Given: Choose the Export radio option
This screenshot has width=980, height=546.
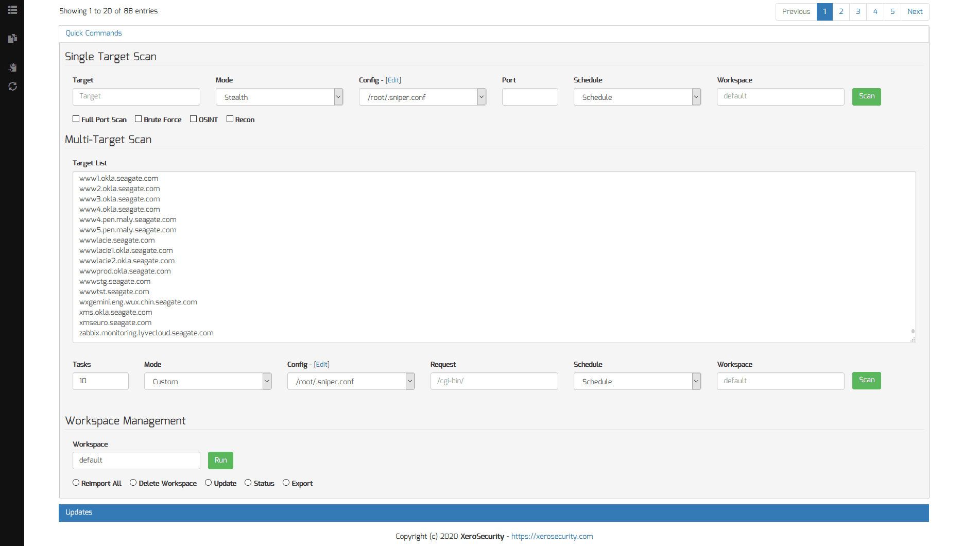Looking at the screenshot, I should point(286,483).
